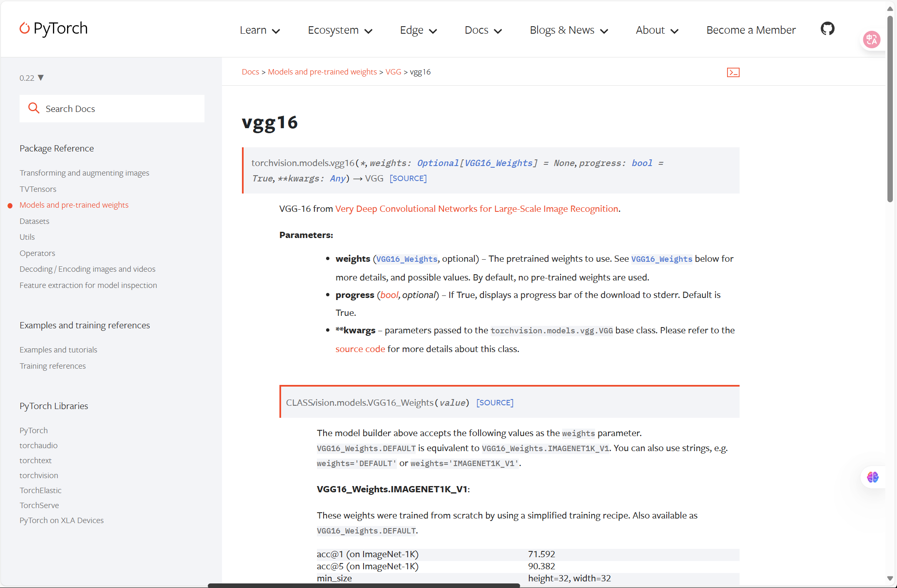The width and height of the screenshot is (897, 588).
Task: Click the scrollbar down arrow
Action: 890,578
